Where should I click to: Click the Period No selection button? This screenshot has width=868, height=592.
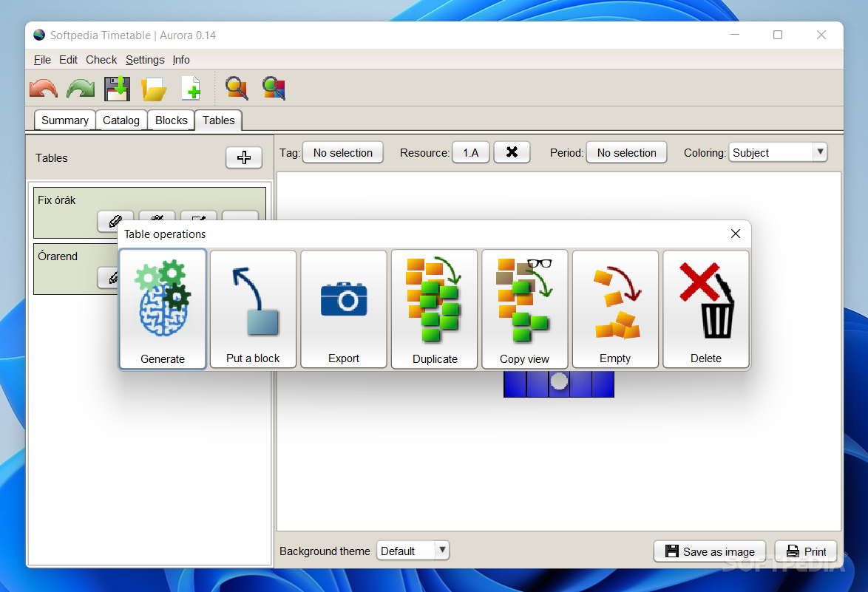(x=627, y=153)
